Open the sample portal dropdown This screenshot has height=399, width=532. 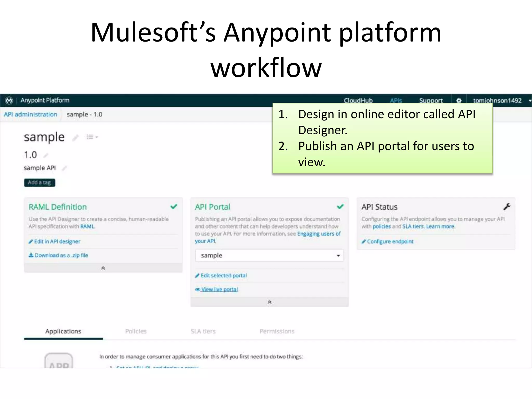point(269,255)
